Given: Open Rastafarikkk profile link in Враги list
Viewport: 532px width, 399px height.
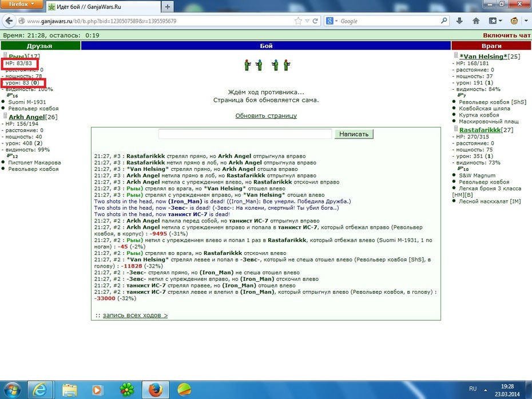Looking at the screenshot, I should coord(480,130).
